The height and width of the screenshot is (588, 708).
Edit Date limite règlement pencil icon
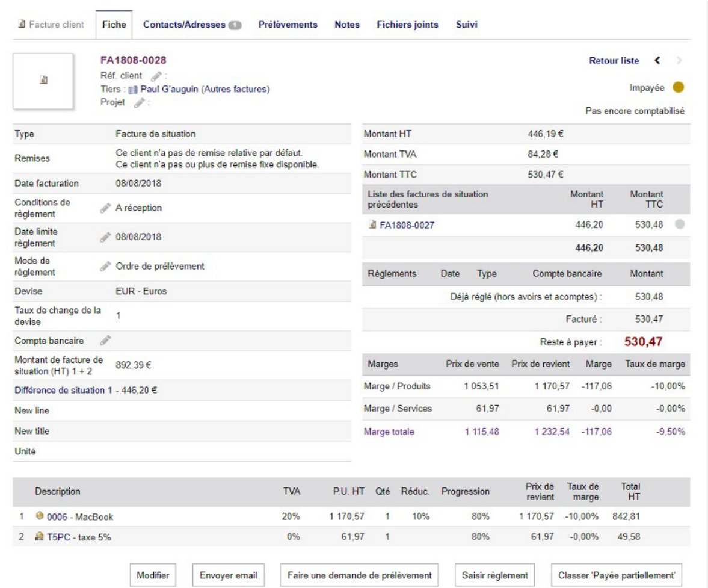(105, 237)
